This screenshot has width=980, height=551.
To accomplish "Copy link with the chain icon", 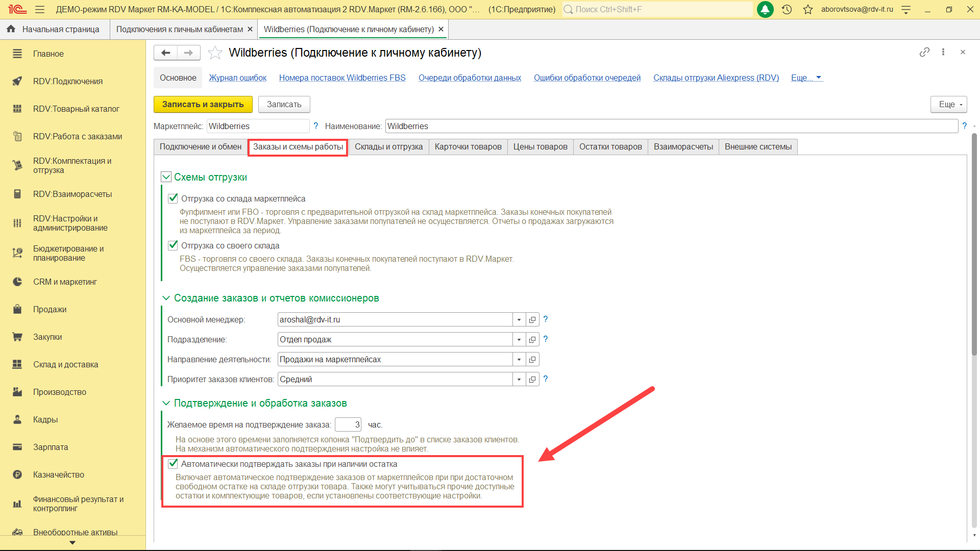I will point(924,52).
